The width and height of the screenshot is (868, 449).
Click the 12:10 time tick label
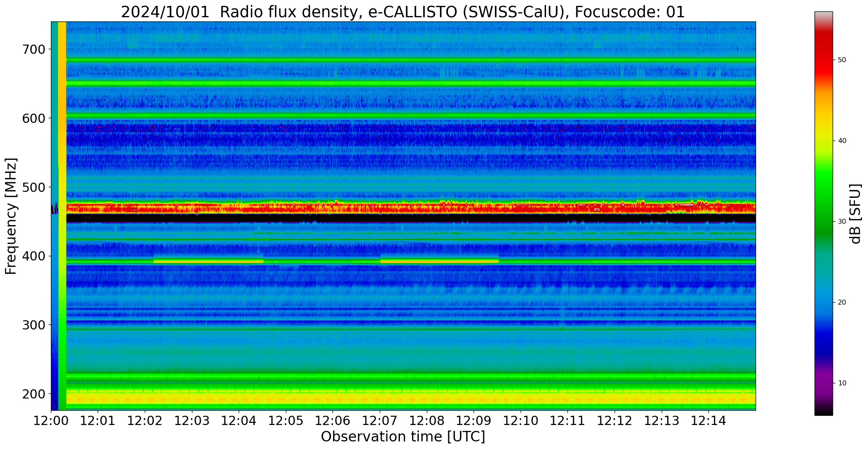coord(521,420)
